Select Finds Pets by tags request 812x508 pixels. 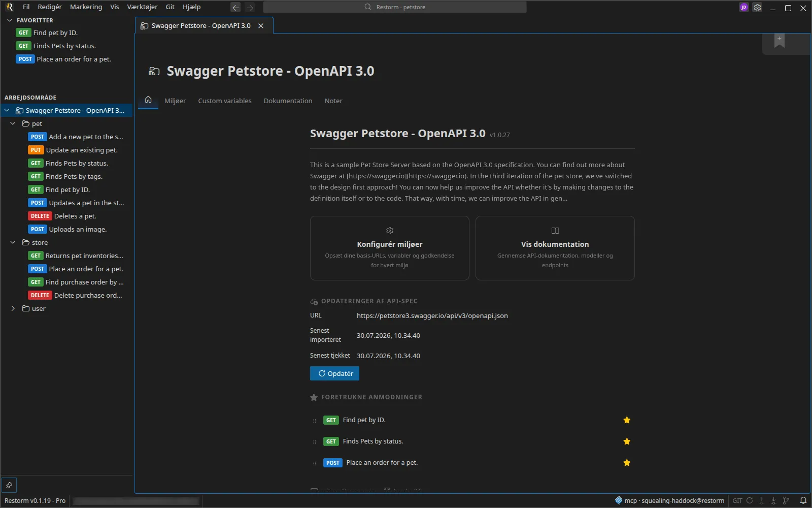coord(65,176)
